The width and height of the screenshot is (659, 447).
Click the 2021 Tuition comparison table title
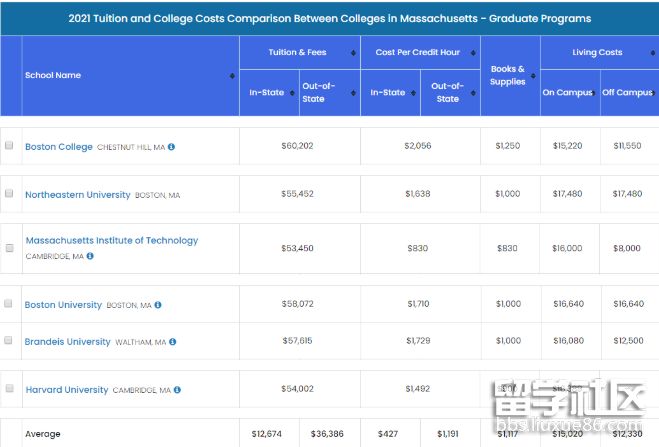tap(330, 18)
